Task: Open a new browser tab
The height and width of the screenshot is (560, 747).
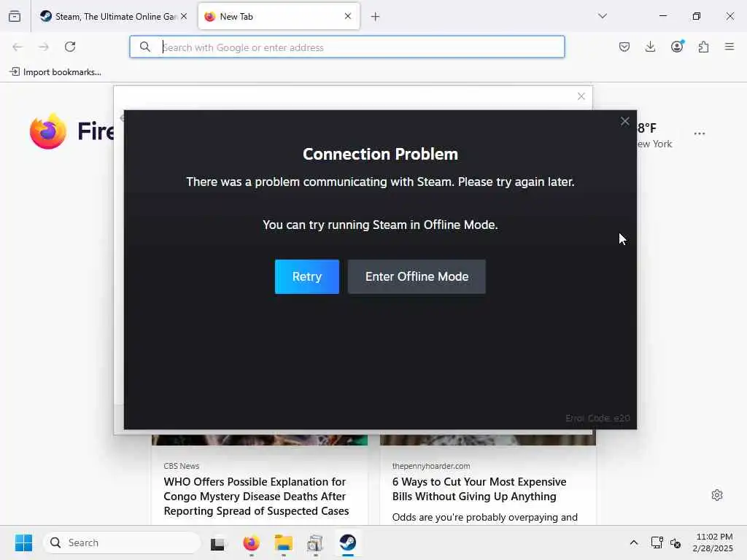Action: 376,17
